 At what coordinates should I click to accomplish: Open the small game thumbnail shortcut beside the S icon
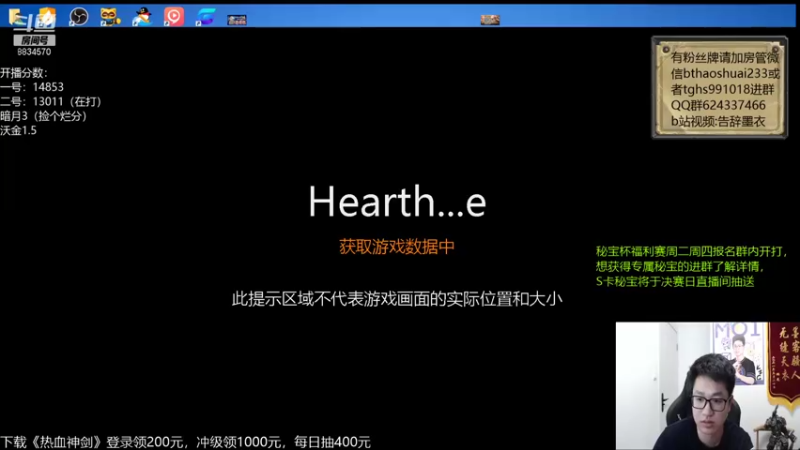click(x=237, y=20)
